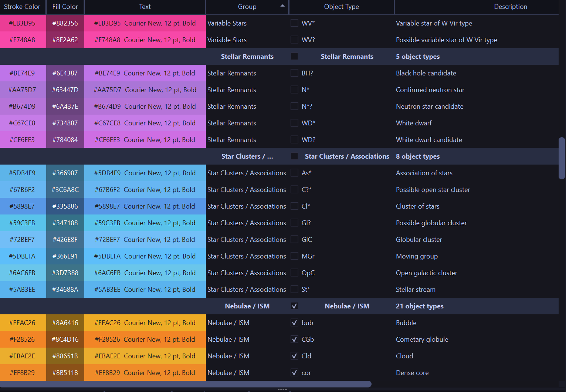
Task: Uncheck the Cld Cloud checkbox
Action: (x=294, y=356)
